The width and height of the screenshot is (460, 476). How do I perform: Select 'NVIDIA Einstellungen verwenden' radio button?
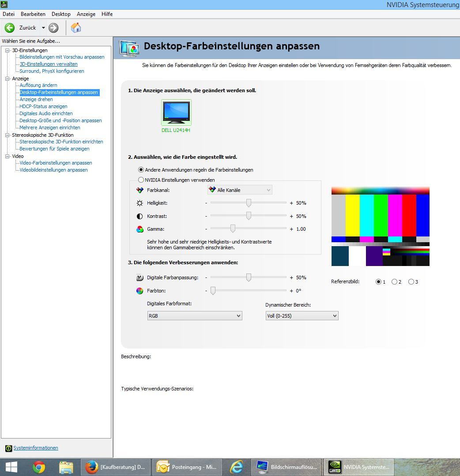141,180
